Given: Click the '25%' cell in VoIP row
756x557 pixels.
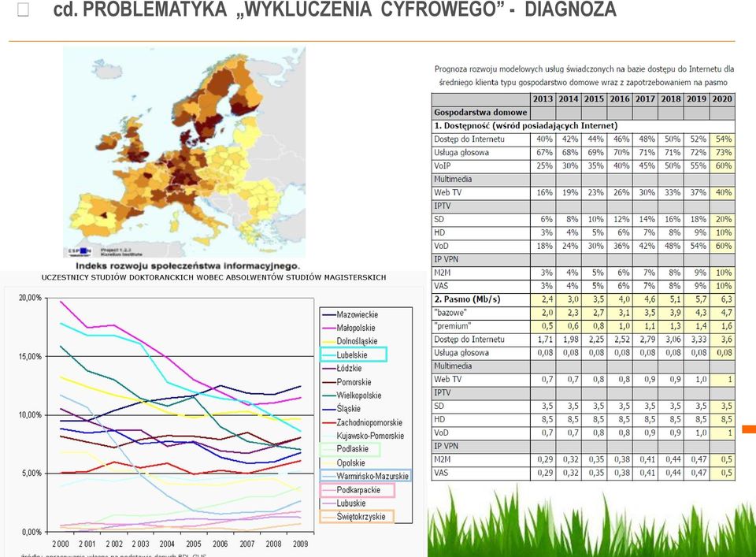Looking at the screenshot, I should coord(544,166).
